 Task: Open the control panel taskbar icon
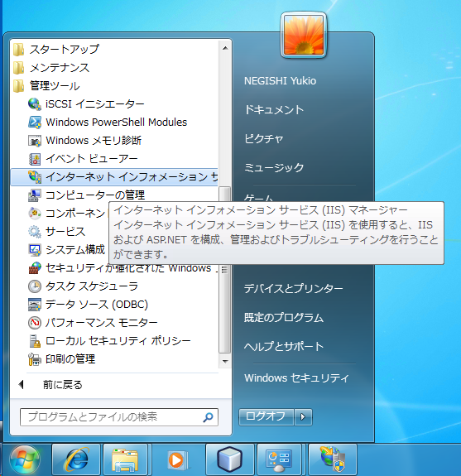pyautogui.click(x=279, y=460)
